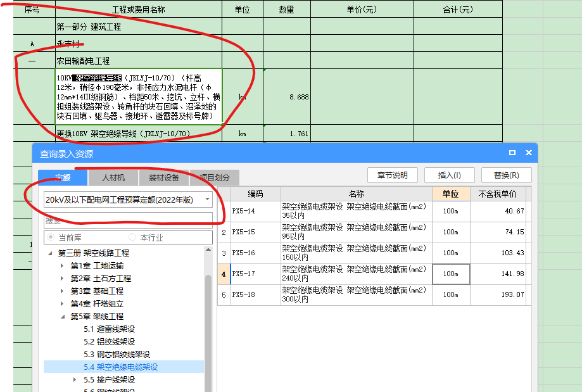582x392 pixels.
Task: Click the 合计(元) spreadsheet header
Action: click(458, 9)
